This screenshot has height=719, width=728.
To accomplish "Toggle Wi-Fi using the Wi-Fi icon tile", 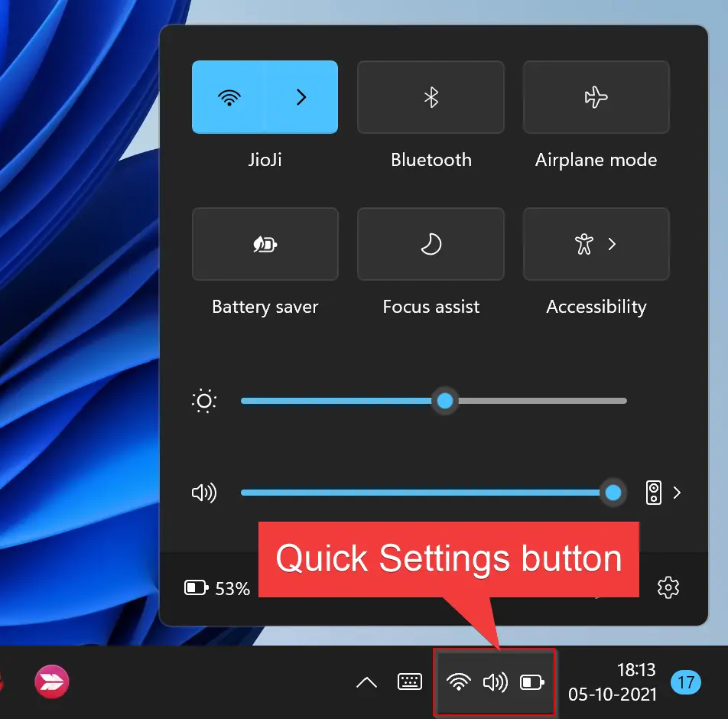I will (229, 98).
